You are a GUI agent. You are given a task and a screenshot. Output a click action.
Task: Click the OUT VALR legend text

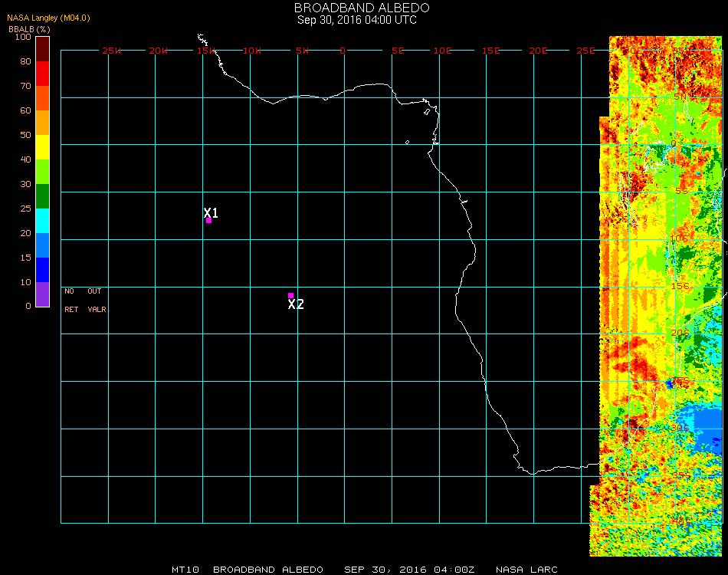coord(96,301)
